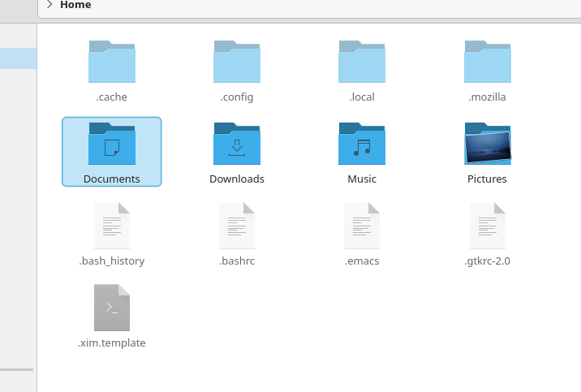581x392 pixels.
Task: Select the Music folder
Action: click(362, 144)
